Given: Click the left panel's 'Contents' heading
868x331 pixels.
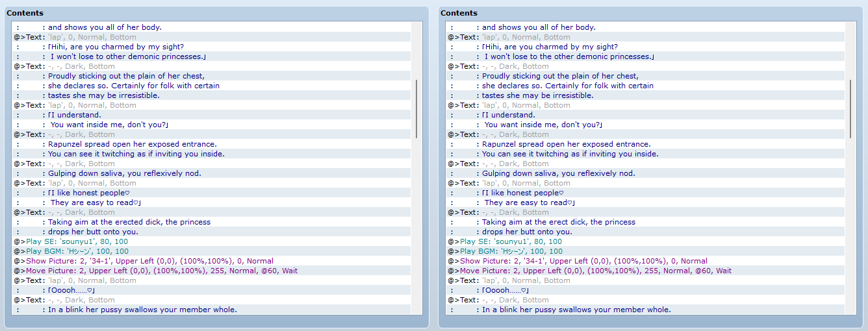Looking at the screenshot, I should (25, 13).
